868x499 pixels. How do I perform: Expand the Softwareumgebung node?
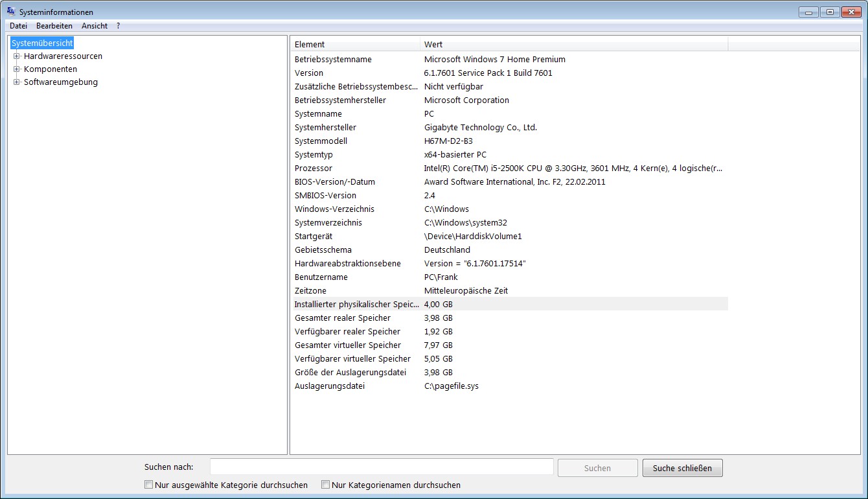coord(17,82)
